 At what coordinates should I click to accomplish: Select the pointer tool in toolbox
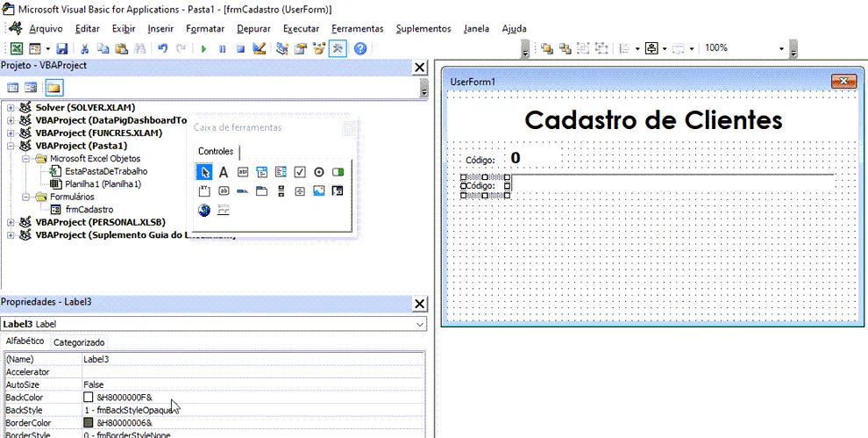[x=204, y=172]
